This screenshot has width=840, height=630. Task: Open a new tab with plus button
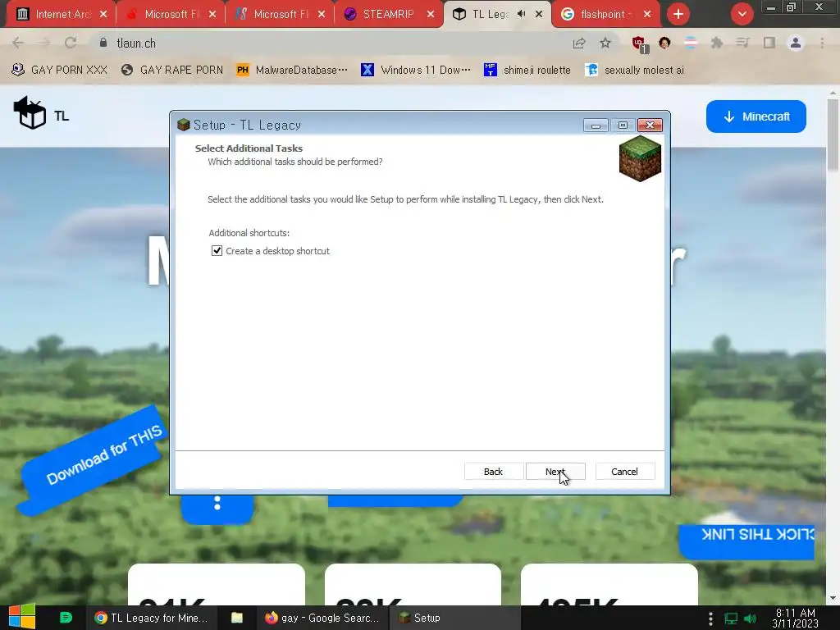pyautogui.click(x=678, y=14)
